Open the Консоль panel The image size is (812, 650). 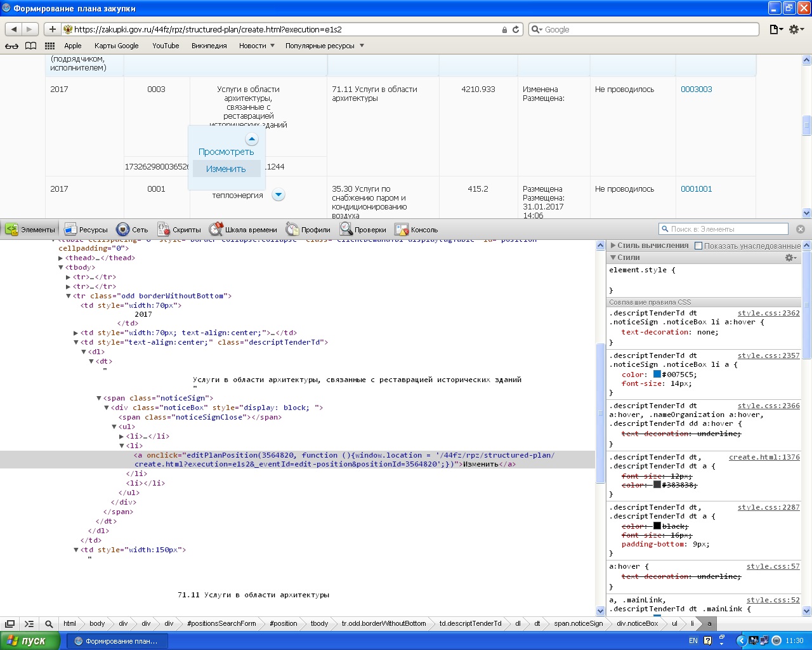[x=416, y=230]
